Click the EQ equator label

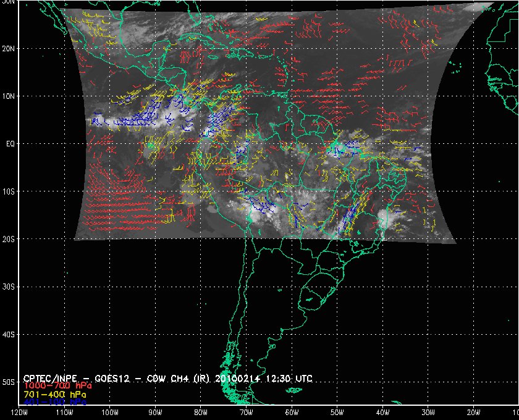(11, 144)
